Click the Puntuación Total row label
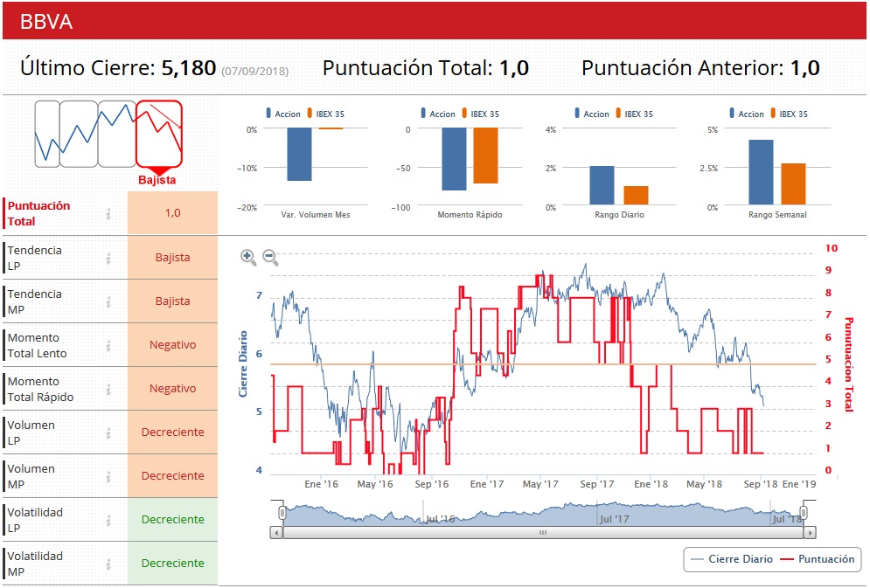Image resolution: width=870 pixels, height=588 pixels. click(x=38, y=213)
